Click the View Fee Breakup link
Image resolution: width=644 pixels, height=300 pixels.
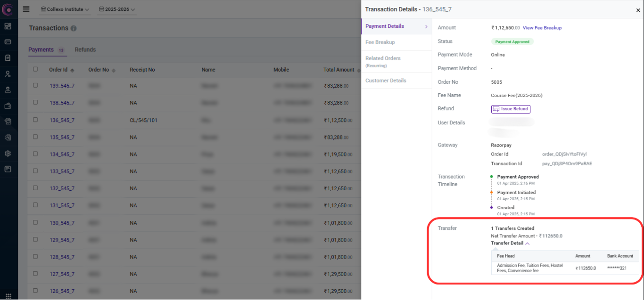coord(542,28)
